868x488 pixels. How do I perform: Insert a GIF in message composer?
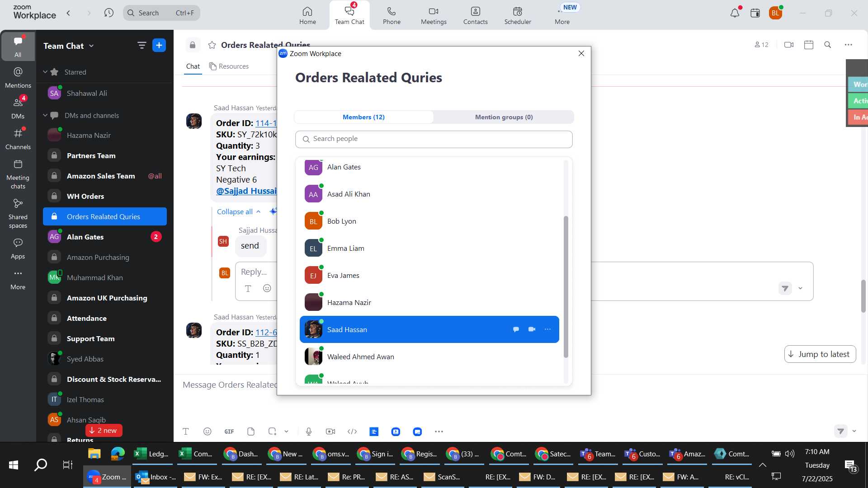[229, 432]
